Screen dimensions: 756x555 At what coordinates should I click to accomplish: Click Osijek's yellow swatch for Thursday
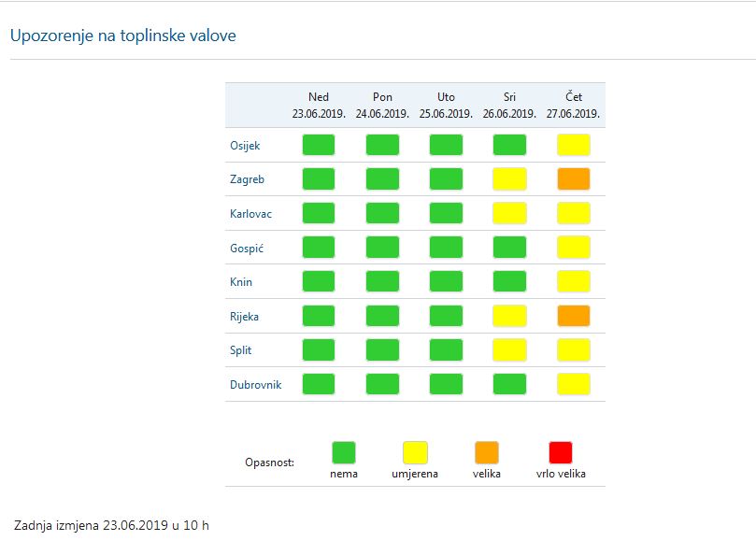(x=573, y=145)
